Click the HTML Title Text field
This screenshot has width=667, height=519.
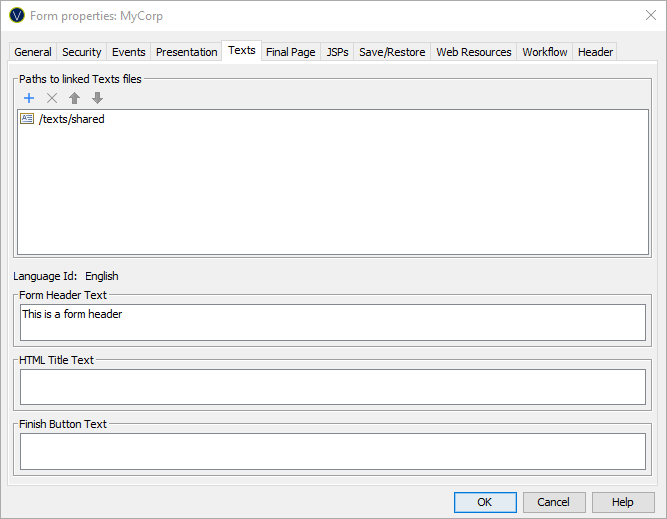[332, 386]
